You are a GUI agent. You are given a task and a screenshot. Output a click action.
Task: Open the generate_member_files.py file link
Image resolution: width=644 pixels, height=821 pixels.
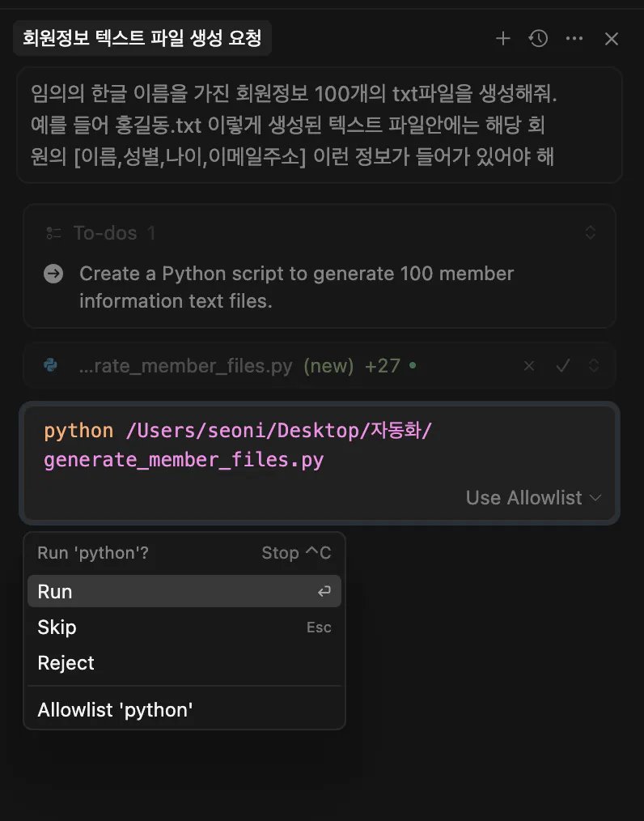185,366
